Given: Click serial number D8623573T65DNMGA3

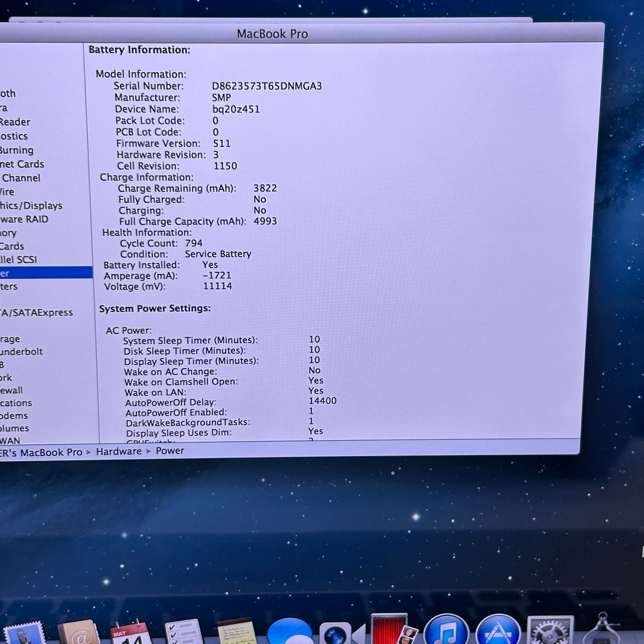Looking at the screenshot, I should (x=267, y=86).
